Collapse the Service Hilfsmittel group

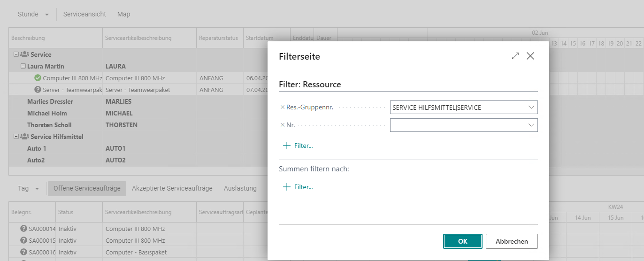tap(16, 137)
